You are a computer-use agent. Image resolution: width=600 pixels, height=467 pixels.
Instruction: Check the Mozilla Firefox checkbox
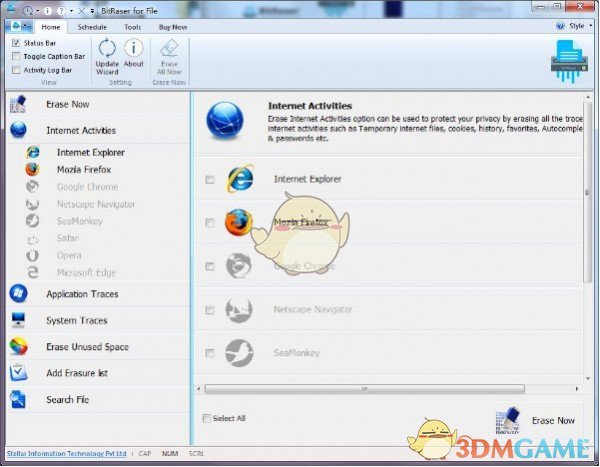coord(210,222)
